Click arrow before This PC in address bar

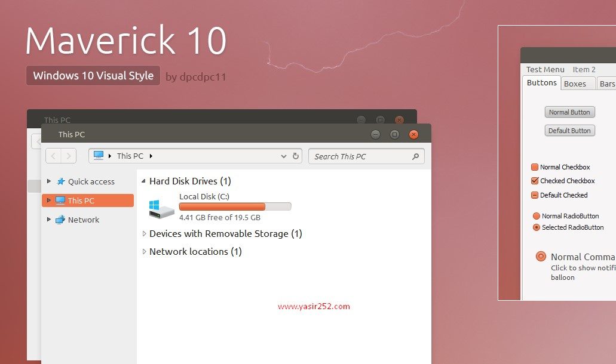110,156
